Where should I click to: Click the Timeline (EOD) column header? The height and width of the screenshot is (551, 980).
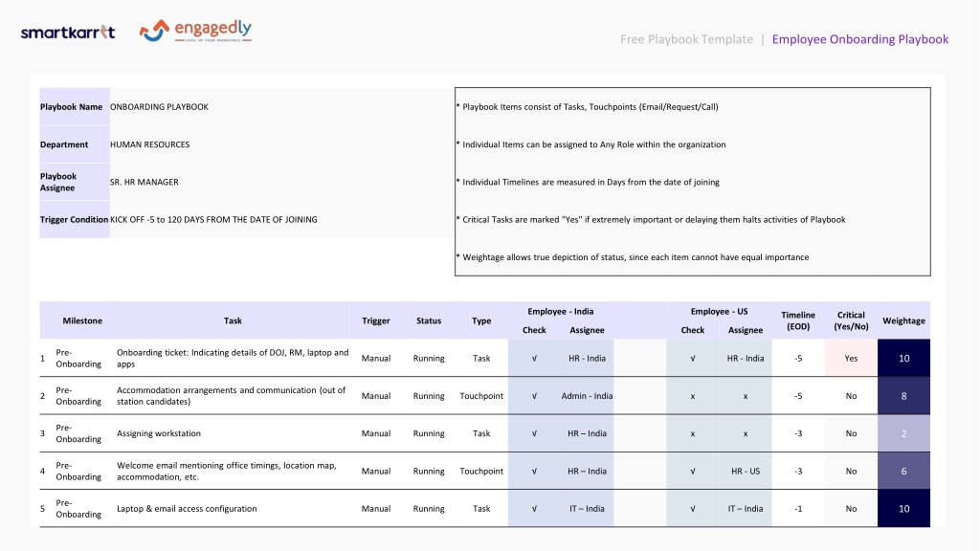click(798, 320)
